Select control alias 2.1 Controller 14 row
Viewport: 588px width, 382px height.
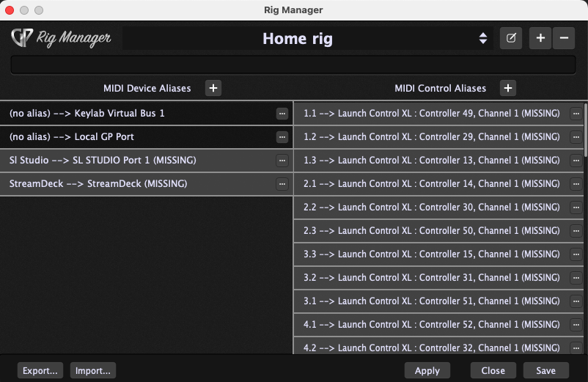438,184
